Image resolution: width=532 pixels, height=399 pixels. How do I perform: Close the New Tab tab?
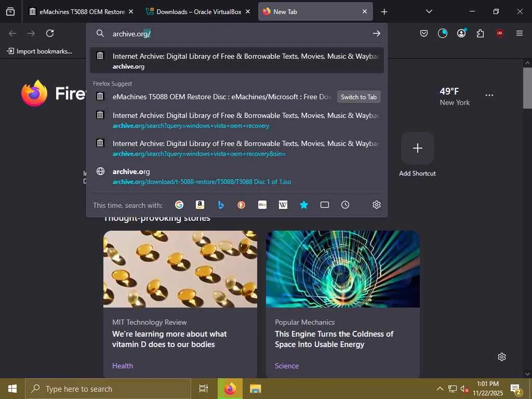364,11
